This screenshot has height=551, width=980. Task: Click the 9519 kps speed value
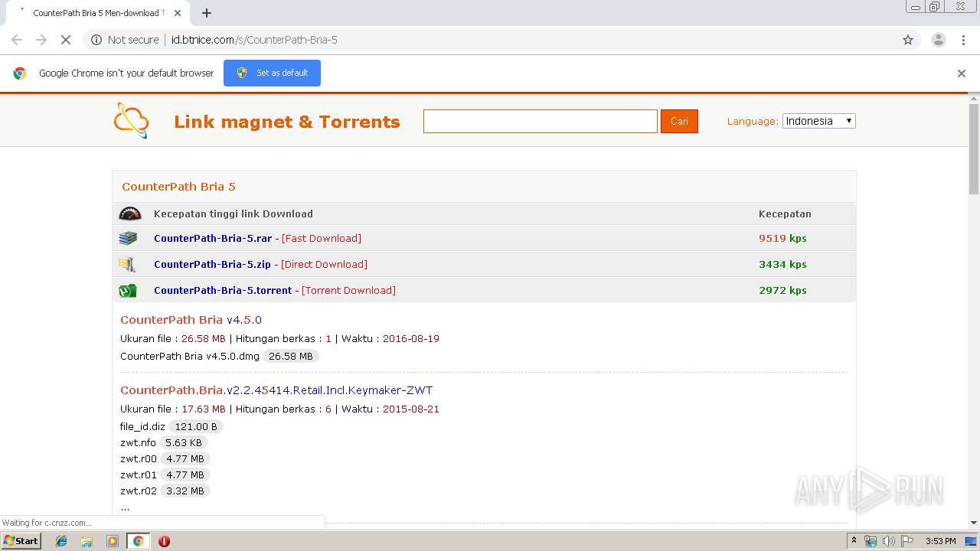click(x=782, y=238)
